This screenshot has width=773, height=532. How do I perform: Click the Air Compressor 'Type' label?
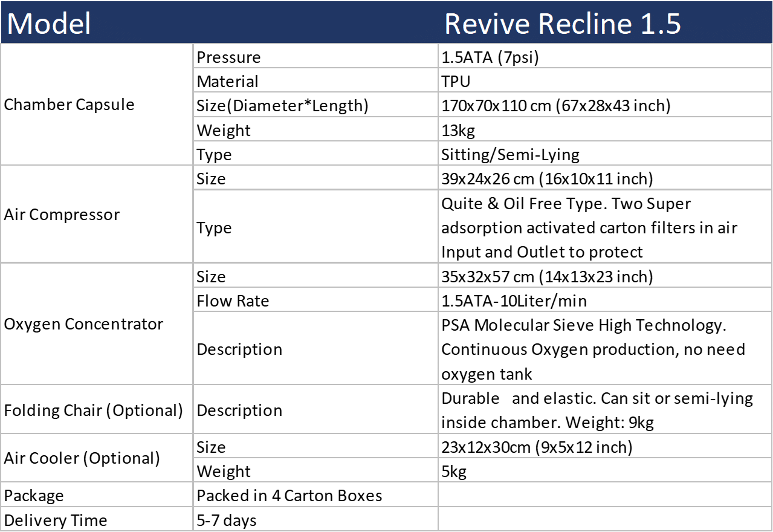pos(214,229)
